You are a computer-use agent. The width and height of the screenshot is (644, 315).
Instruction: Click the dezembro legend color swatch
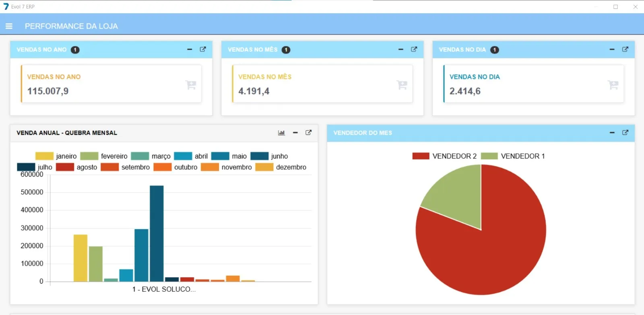coord(264,167)
